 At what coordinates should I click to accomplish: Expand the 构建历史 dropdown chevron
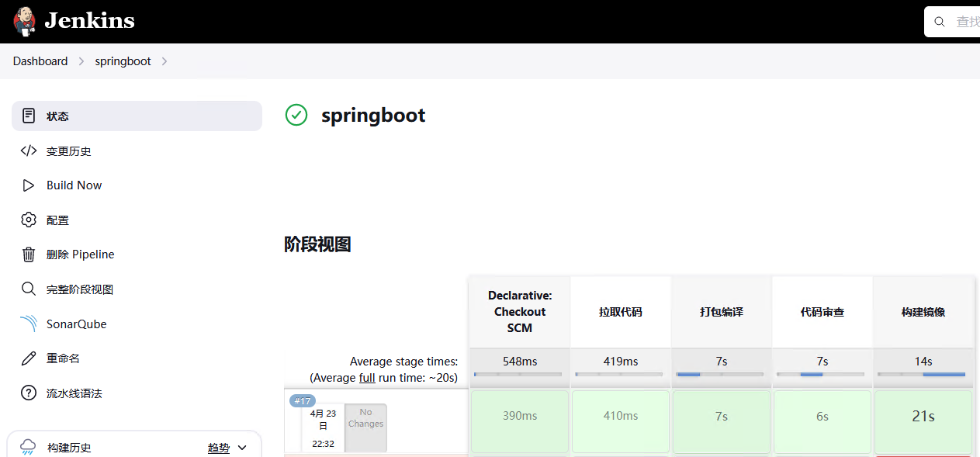(x=242, y=448)
